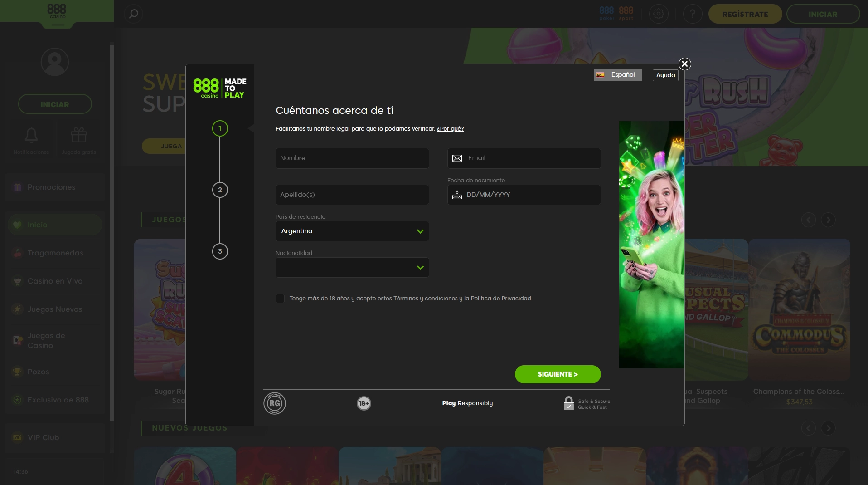Click the Jugada gratis gift icon
868x485 pixels.
click(x=79, y=136)
